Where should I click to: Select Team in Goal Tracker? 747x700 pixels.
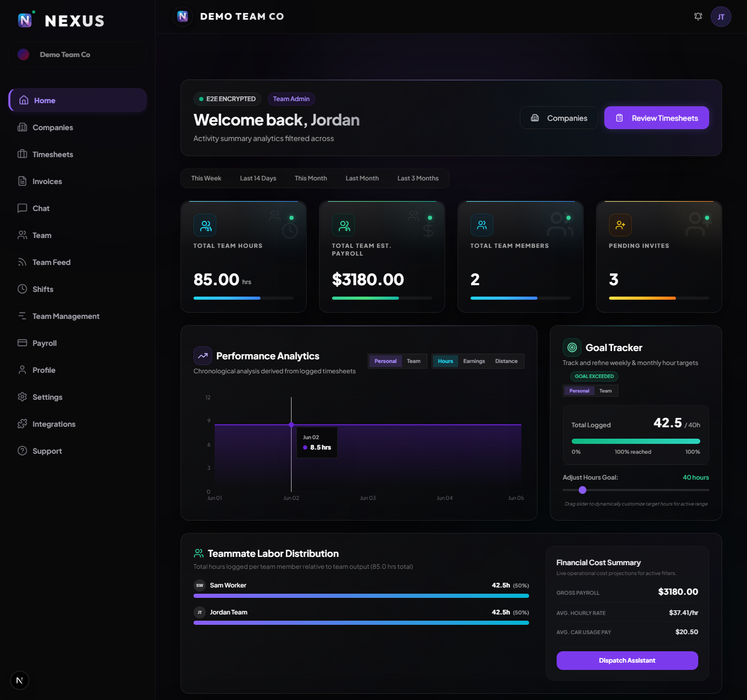pyautogui.click(x=605, y=391)
